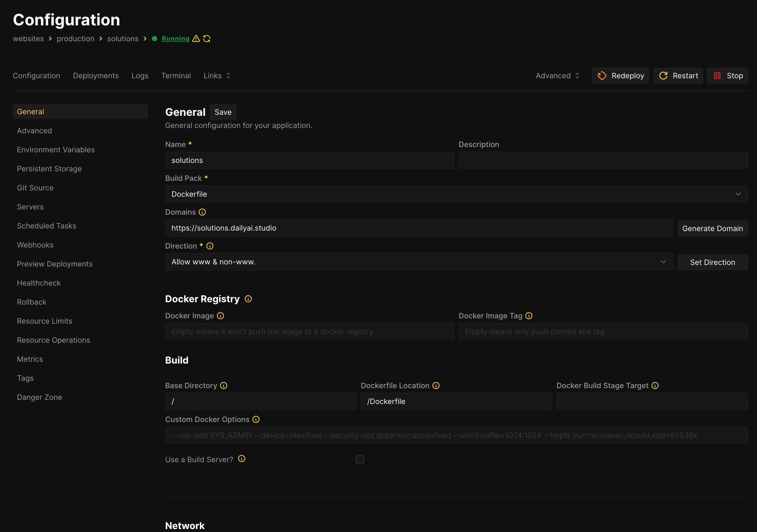
Task: Click the Docker Image Tag info icon
Action: [x=529, y=316]
